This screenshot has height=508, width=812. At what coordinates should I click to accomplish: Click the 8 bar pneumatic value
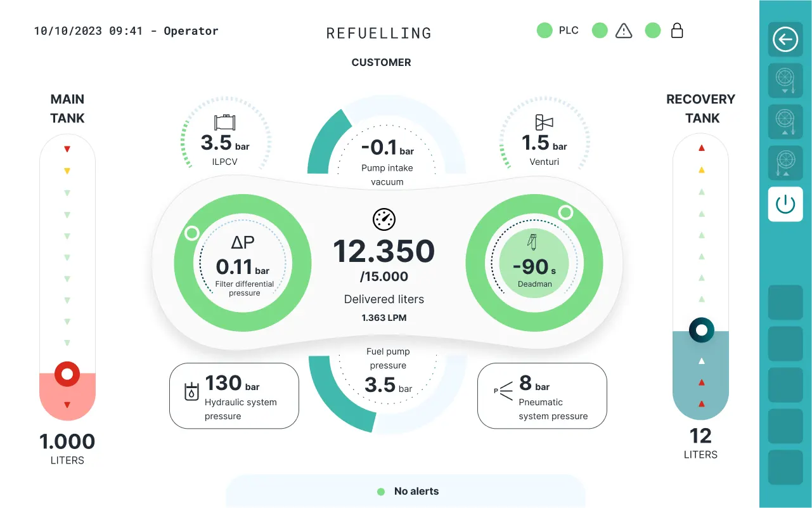[534, 383]
